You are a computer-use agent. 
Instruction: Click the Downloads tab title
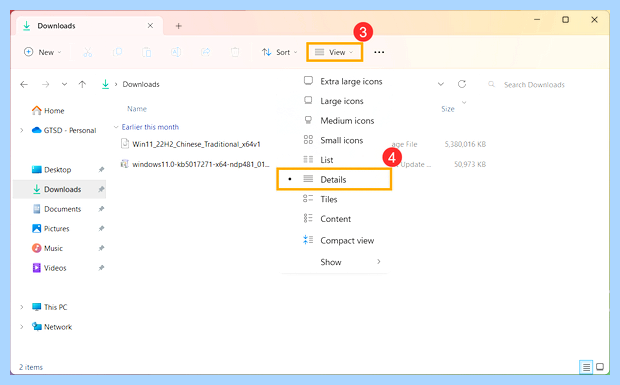tap(56, 26)
